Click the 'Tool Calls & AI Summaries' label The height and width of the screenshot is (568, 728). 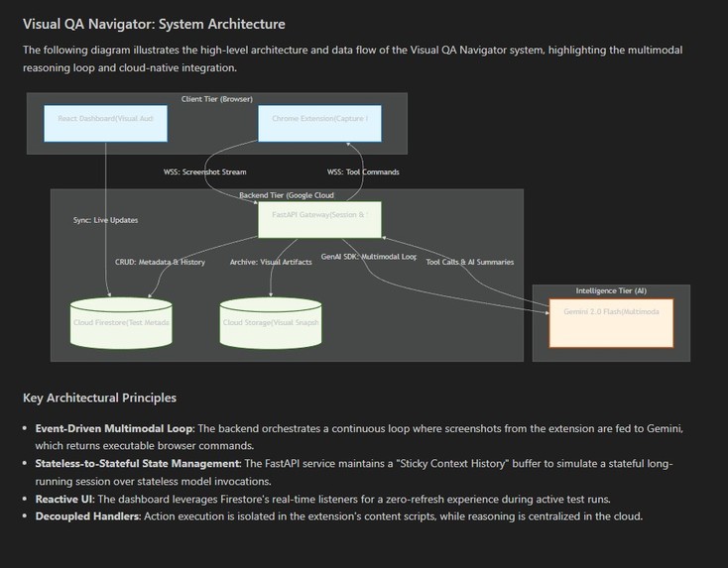[470, 262]
